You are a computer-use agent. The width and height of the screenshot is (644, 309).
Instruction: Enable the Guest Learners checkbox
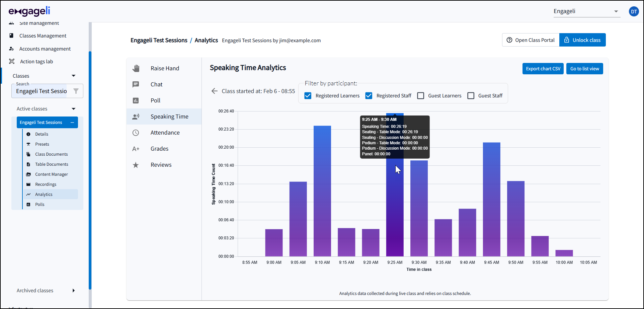point(421,96)
